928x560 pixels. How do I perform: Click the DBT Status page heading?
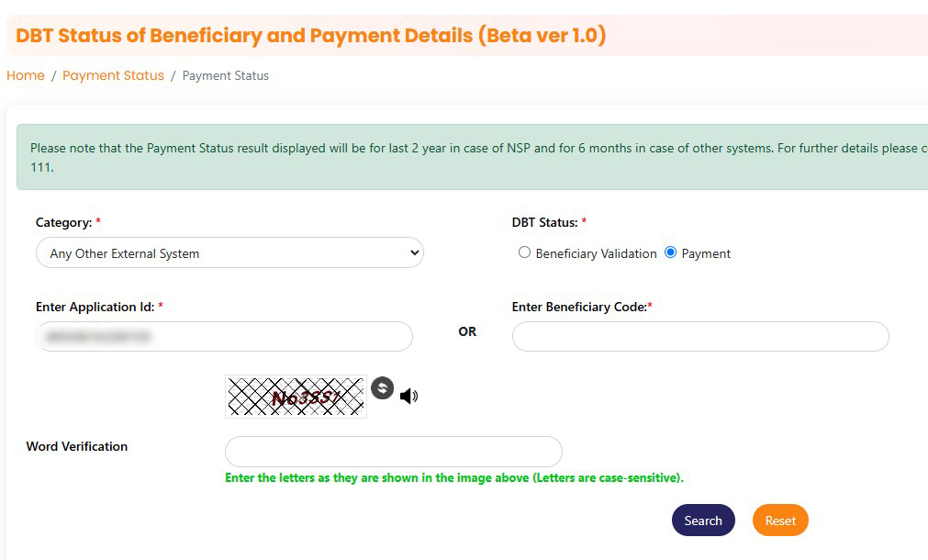click(x=311, y=36)
